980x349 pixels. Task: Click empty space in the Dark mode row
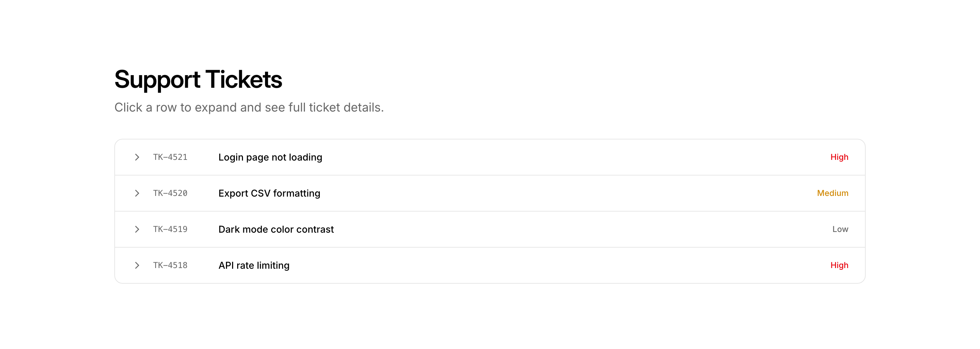pos(571,229)
